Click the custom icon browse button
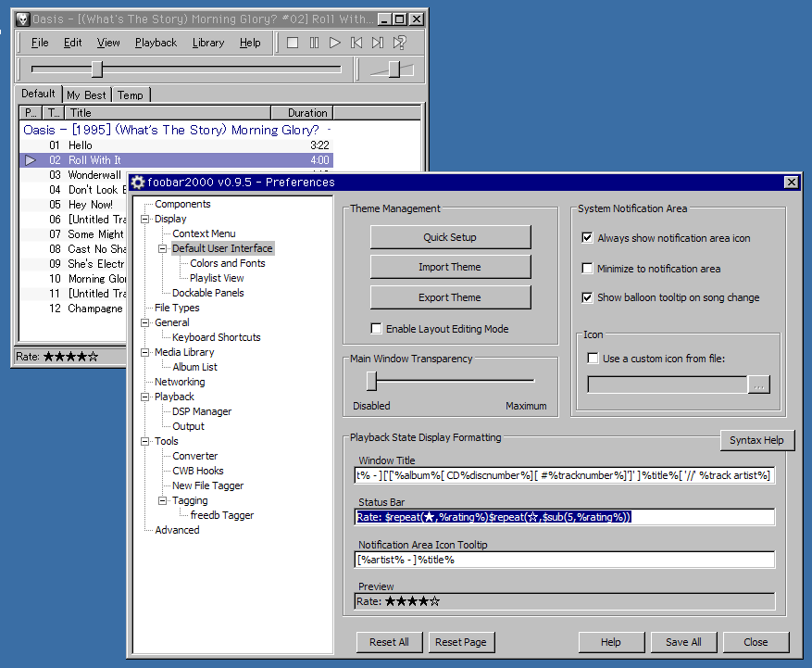 tap(759, 384)
